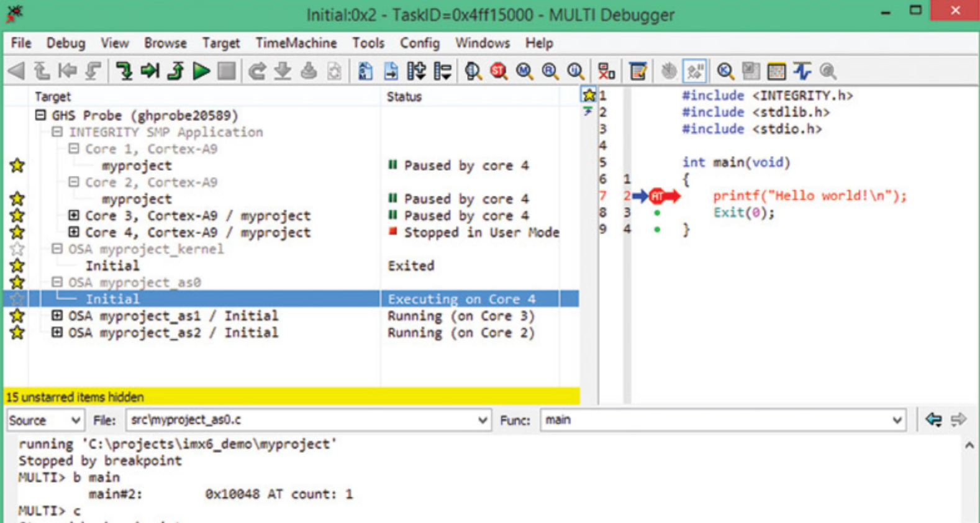Image resolution: width=980 pixels, height=523 pixels.
Task: Collapse the Core 1, Cortex-A9 node
Action: [x=74, y=148]
